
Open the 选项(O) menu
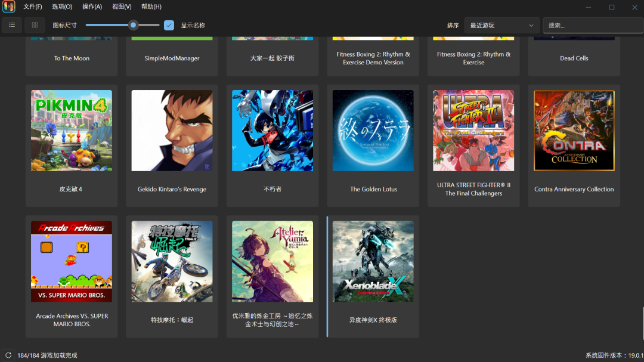coord(62,7)
